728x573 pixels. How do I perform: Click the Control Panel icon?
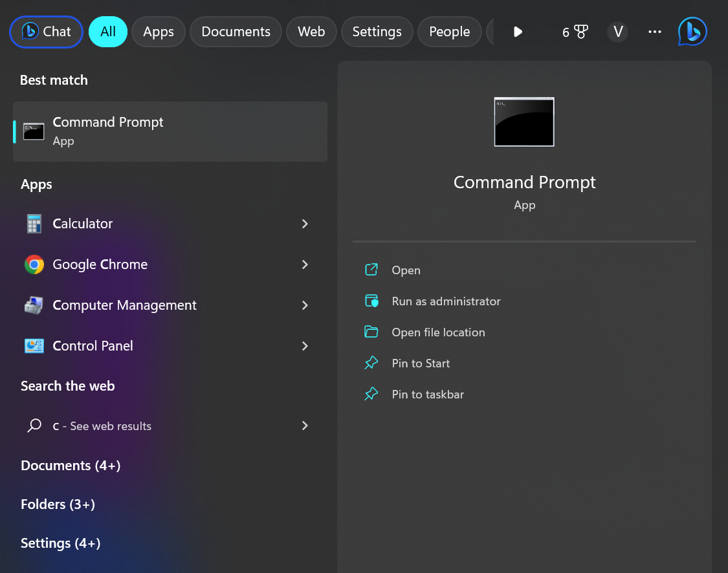coord(34,346)
